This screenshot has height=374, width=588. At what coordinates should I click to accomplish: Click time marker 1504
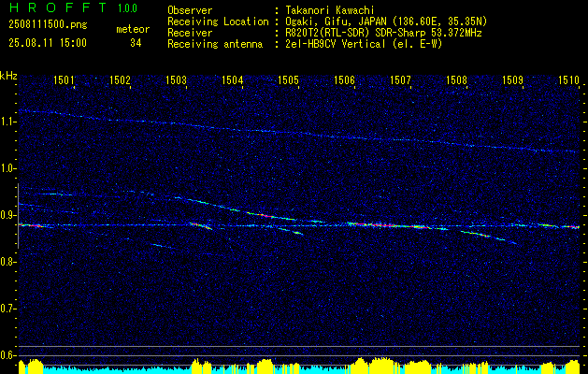tap(233, 79)
